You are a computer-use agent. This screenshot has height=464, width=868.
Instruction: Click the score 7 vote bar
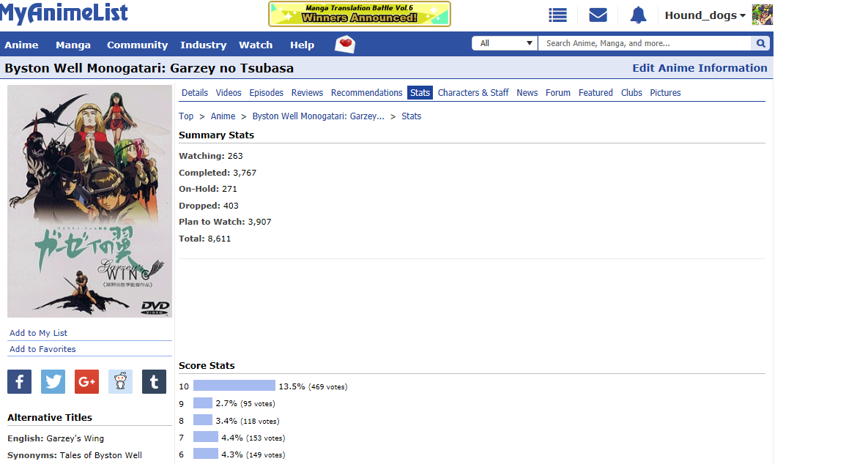tap(205, 438)
